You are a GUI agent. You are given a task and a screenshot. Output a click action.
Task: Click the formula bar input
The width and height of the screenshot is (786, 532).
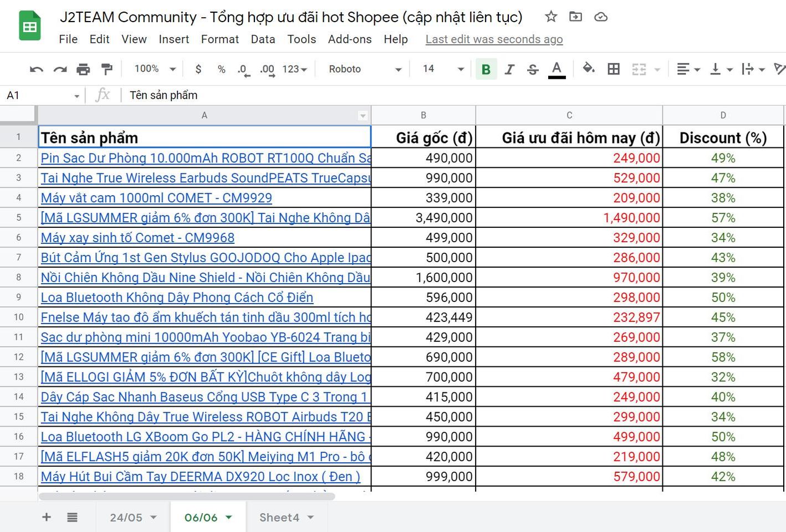(455, 95)
